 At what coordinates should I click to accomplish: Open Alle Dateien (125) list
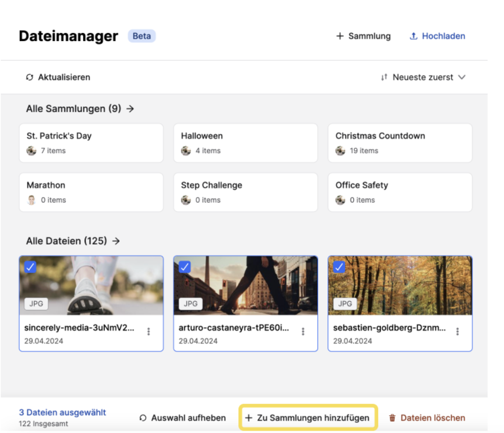[73, 241]
